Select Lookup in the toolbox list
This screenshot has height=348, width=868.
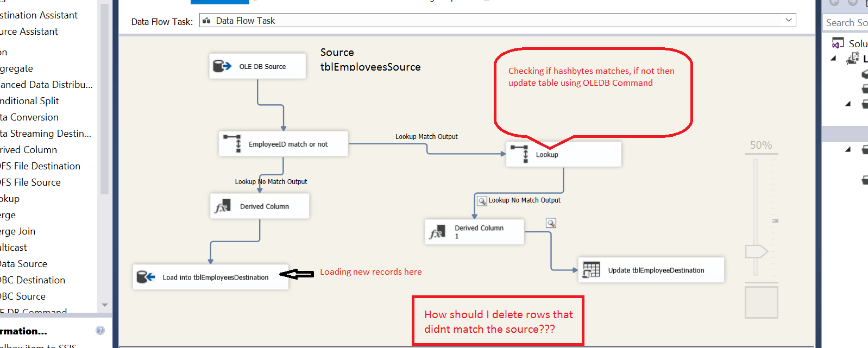10,199
